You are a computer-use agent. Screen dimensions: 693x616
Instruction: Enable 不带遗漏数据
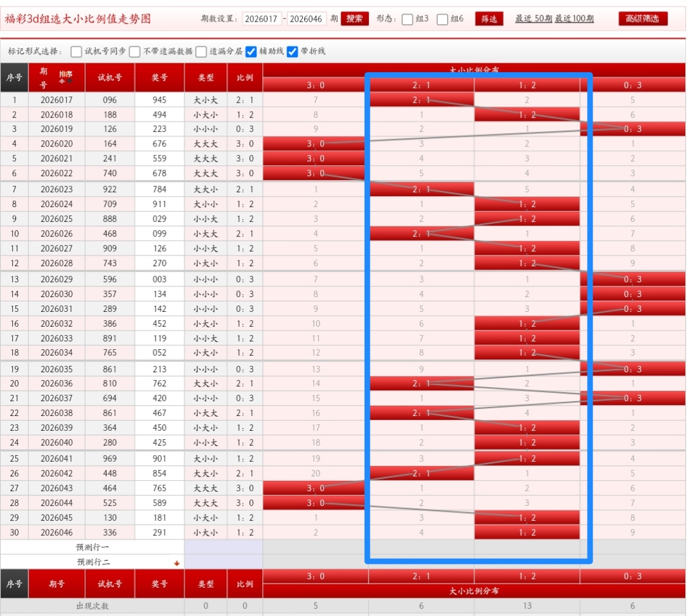tap(135, 51)
